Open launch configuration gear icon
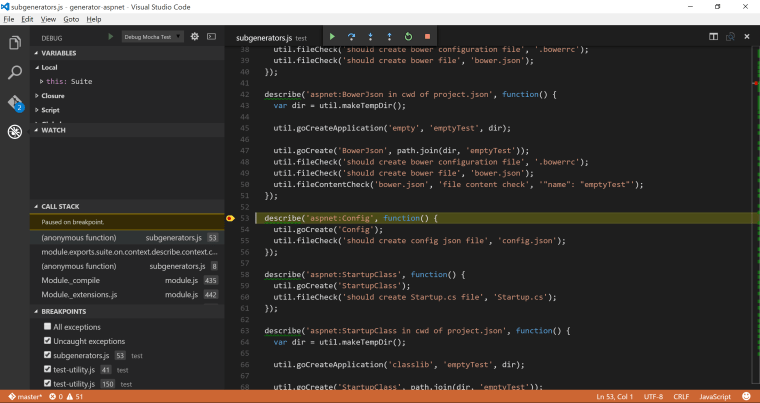 tap(195, 36)
